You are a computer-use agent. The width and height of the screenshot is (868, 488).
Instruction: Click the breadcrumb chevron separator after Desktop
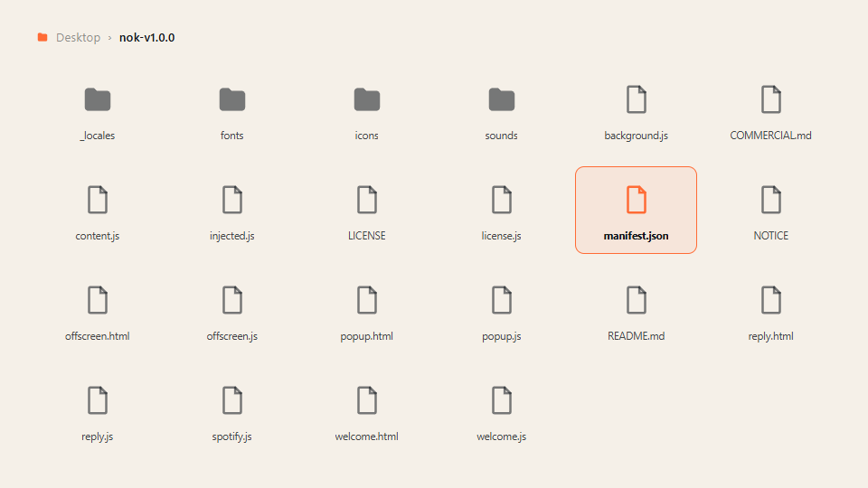pos(109,38)
